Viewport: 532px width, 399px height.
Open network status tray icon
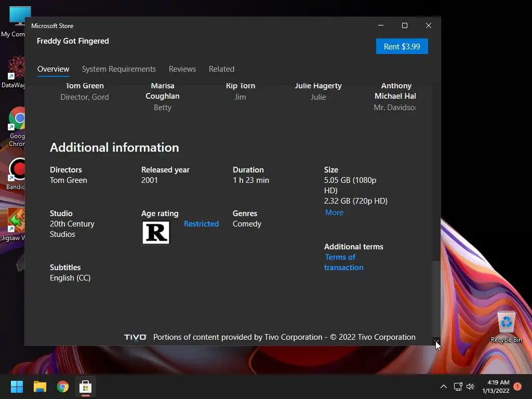coord(458,387)
